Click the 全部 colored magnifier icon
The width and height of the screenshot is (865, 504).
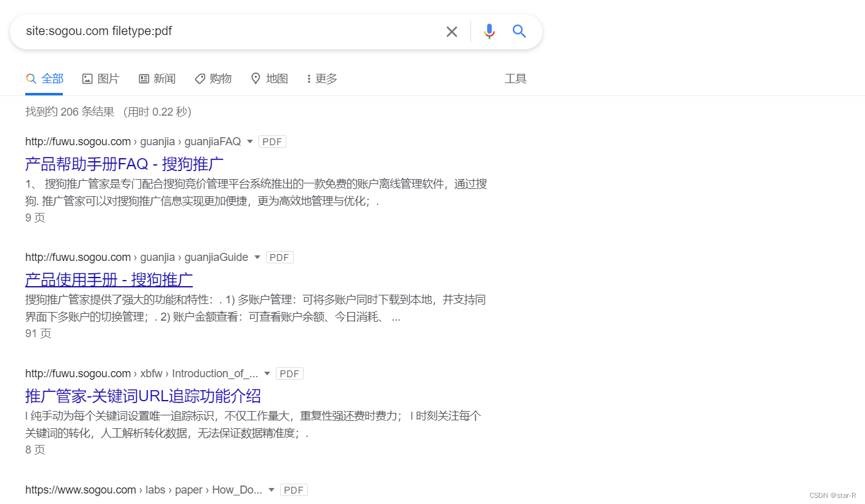[31, 79]
